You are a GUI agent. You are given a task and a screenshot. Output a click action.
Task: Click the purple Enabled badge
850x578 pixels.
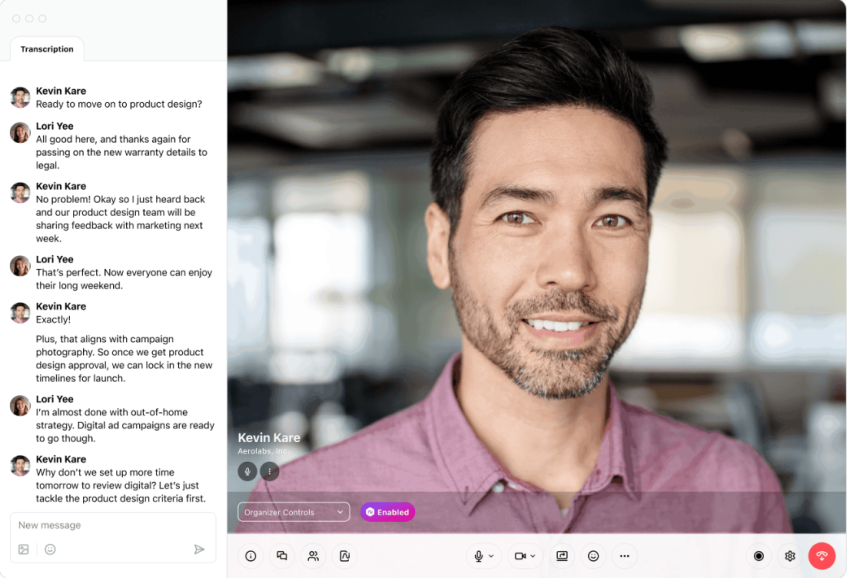tap(387, 512)
